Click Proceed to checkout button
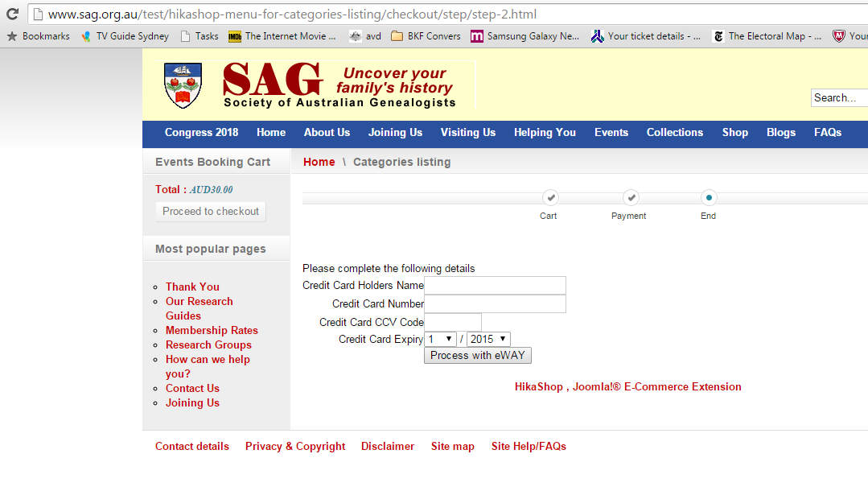This screenshot has width=868, height=491. [211, 211]
